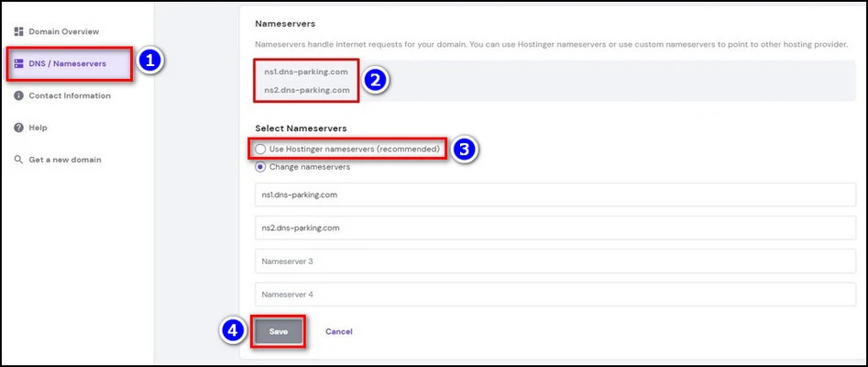This screenshot has height=367, width=868.
Task: Select Change nameservers radio option
Action: point(261,166)
